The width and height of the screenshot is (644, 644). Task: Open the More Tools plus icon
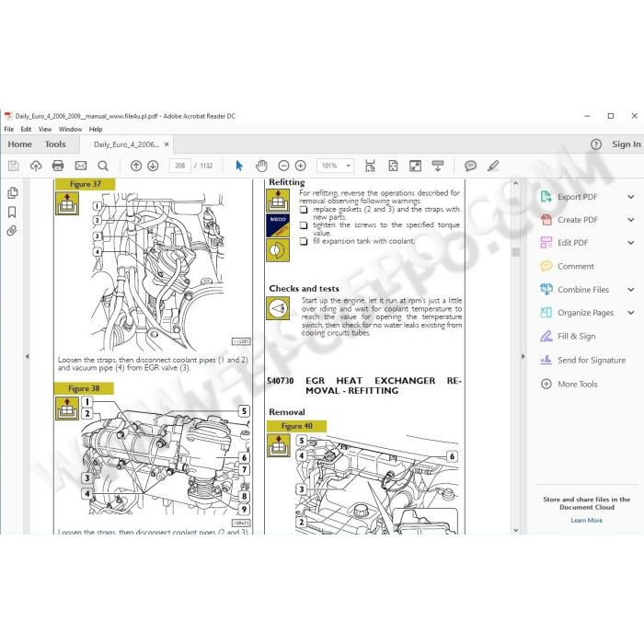tap(546, 384)
